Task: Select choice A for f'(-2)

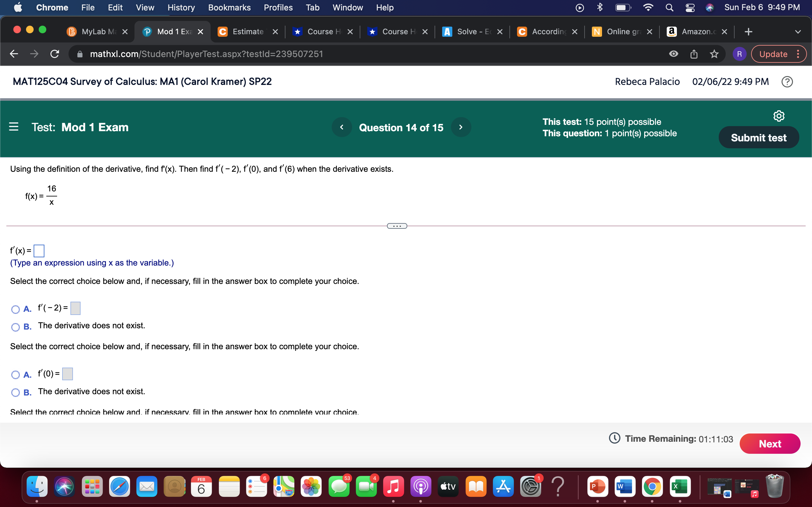Action: [x=16, y=309]
